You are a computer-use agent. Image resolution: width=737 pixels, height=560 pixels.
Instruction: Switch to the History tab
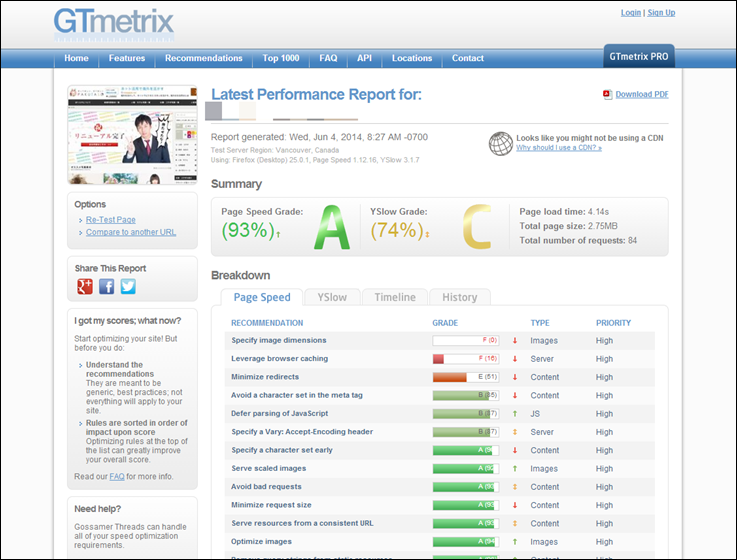(460, 297)
